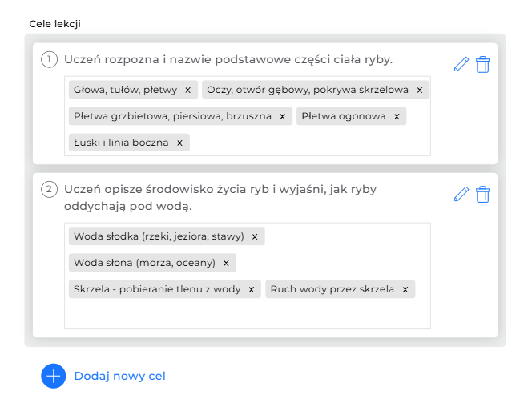Image resolution: width=532 pixels, height=399 pixels.
Task: Click the trash icon for goal 2
Action: 482,194
